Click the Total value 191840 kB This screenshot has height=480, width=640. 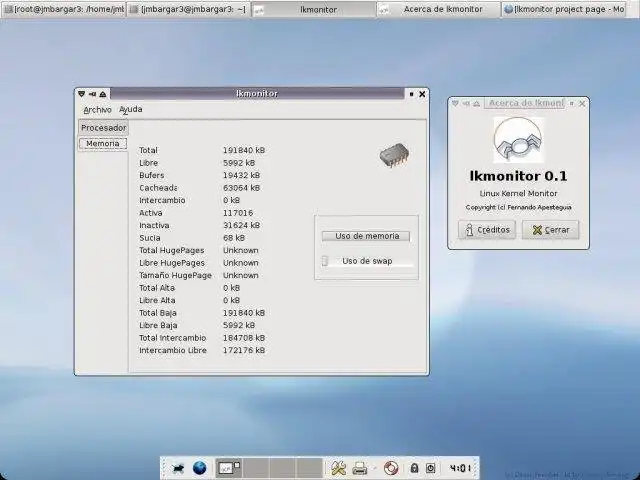coord(244,150)
